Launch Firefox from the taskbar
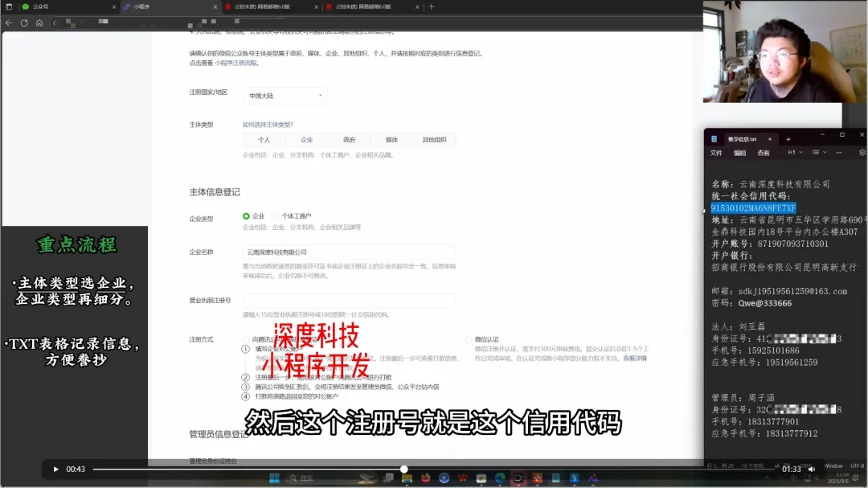The width and height of the screenshot is (868, 488). (426, 478)
